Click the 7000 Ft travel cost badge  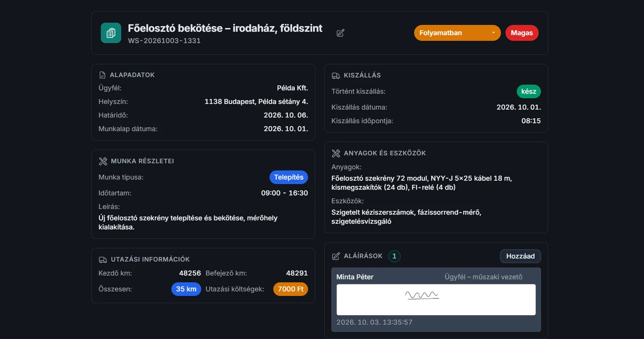pyautogui.click(x=290, y=289)
